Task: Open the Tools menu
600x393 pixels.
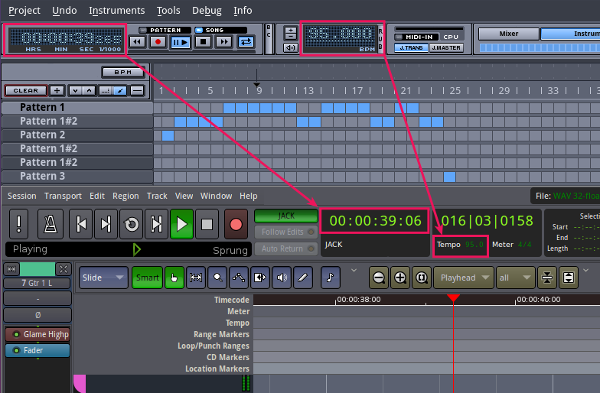Action: (x=168, y=10)
